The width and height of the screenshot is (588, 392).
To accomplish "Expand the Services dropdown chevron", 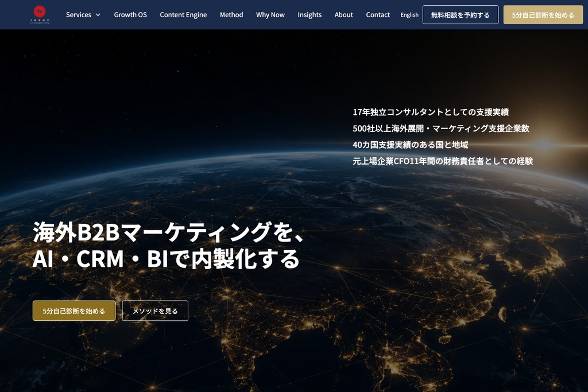I will point(98,15).
